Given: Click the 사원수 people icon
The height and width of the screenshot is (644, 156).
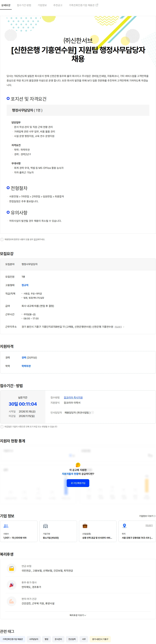Looking at the screenshot, I should 6,526.
